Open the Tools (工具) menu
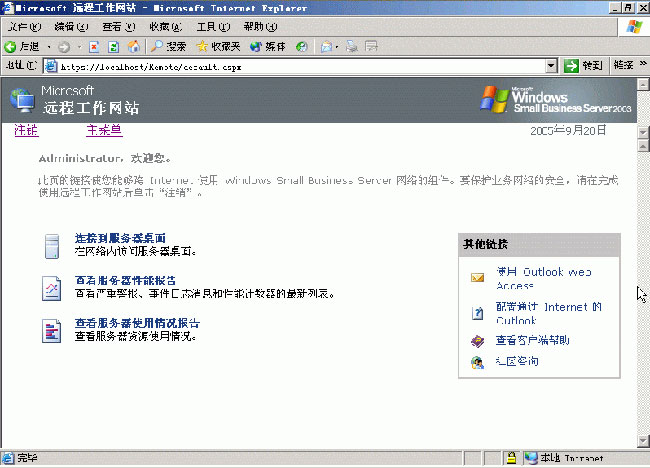The width and height of the screenshot is (650, 468). [213, 27]
